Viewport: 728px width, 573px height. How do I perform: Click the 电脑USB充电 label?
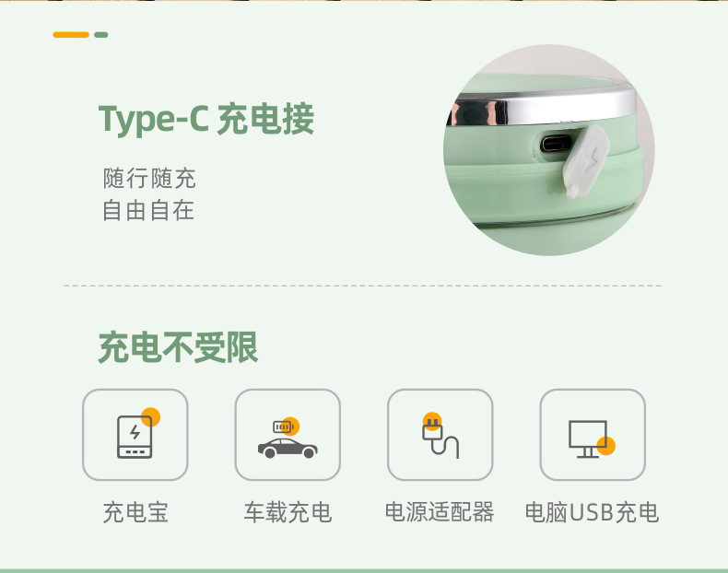click(x=592, y=513)
